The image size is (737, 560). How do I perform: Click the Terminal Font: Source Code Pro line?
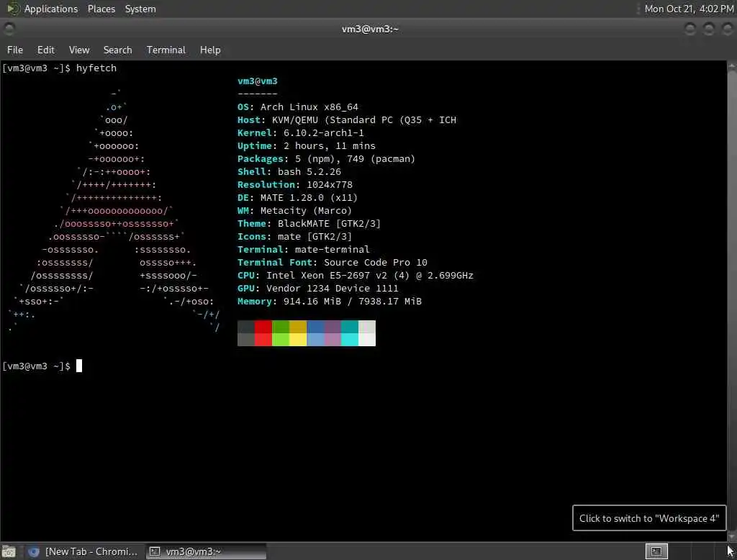(x=333, y=263)
